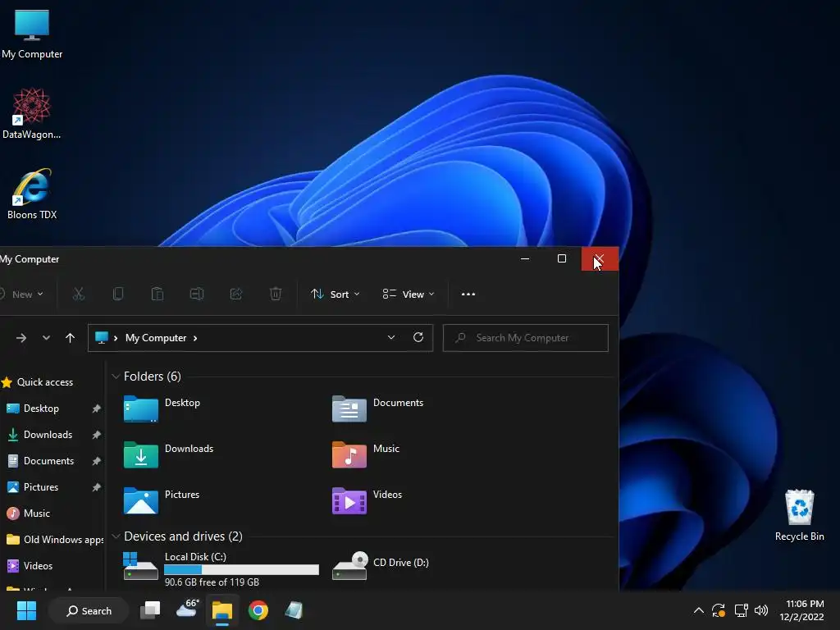Open Desktop in Quick access sidebar

[33, 409]
